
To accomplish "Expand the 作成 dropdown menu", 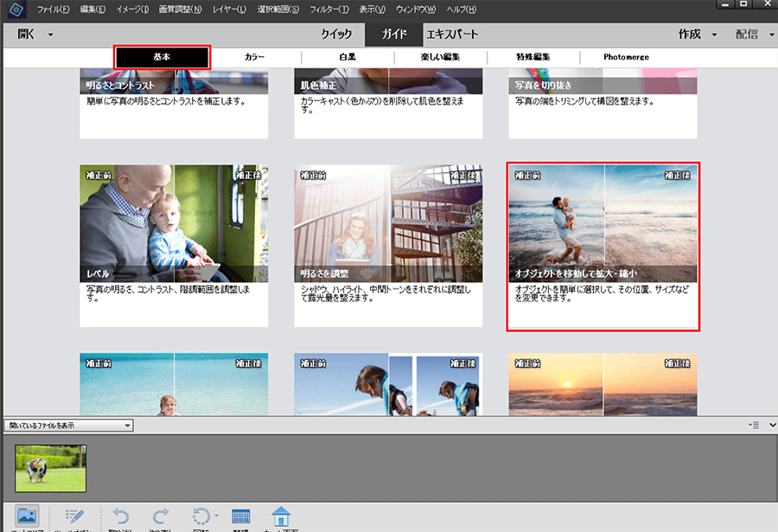I will 715,35.
